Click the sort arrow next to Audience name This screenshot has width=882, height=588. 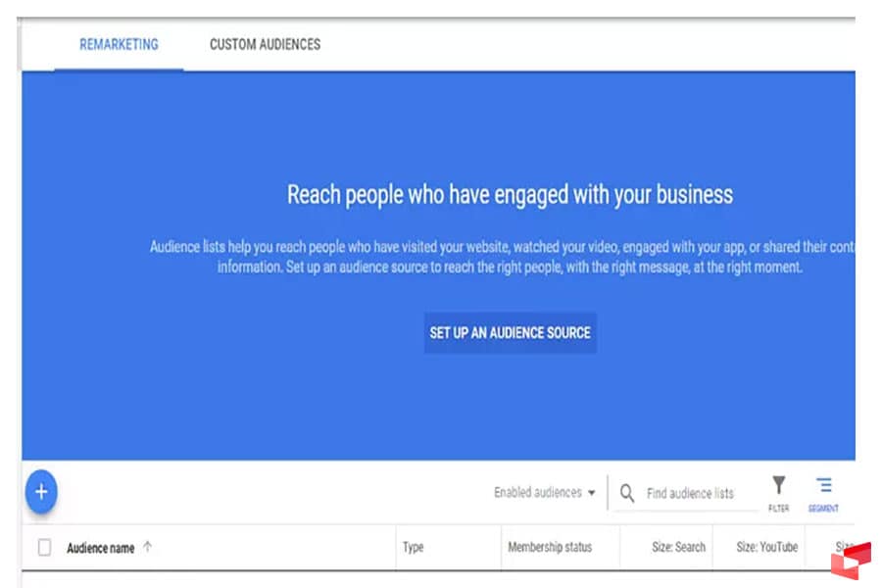click(x=148, y=548)
